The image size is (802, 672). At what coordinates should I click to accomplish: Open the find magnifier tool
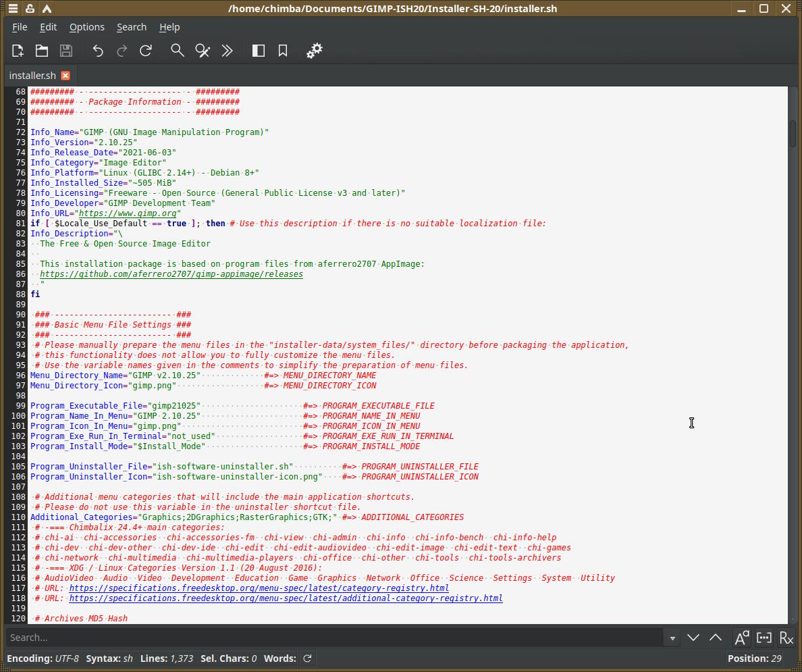178,51
